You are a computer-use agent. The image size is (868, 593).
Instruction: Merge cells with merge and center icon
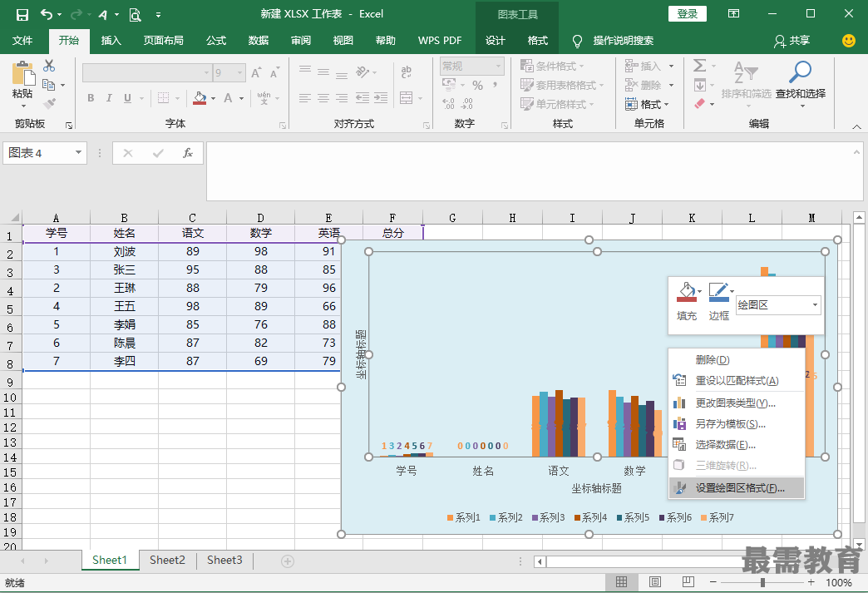click(x=407, y=98)
